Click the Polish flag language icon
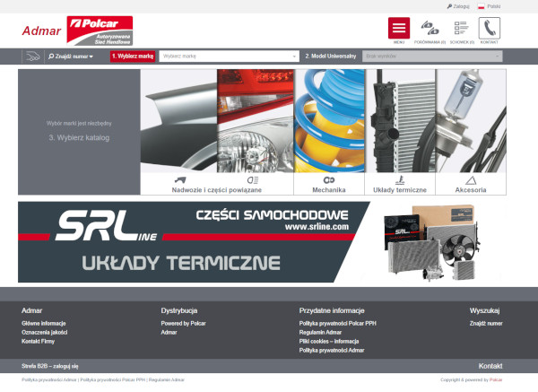The height and width of the screenshot is (392, 538). (x=482, y=5)
